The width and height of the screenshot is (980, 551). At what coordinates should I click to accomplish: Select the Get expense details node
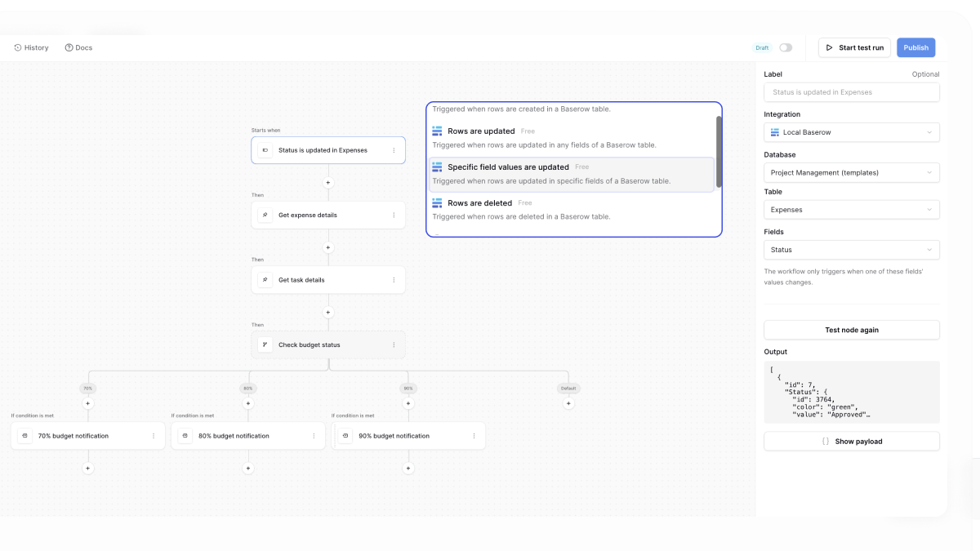coord(327,215)
